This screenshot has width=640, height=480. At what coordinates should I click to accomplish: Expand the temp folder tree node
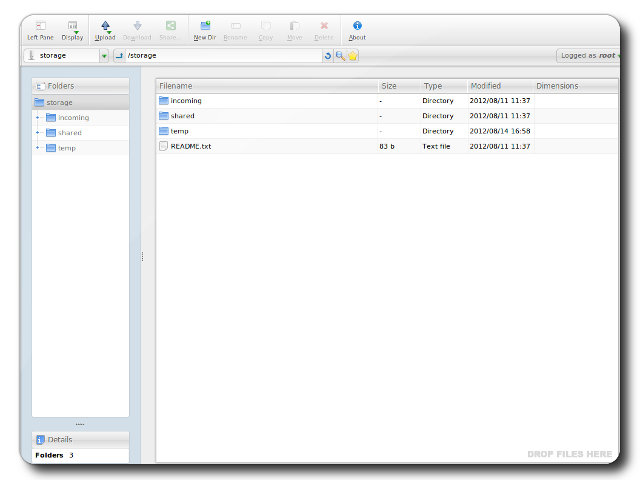[38, 148]
